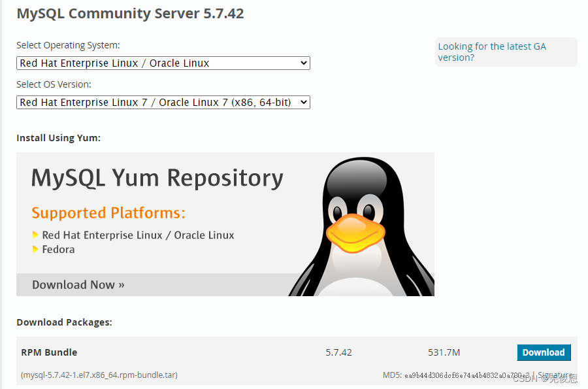Open the Select OS Version dropdown
This screenshot has height=389, width=588.
point(163,102)
